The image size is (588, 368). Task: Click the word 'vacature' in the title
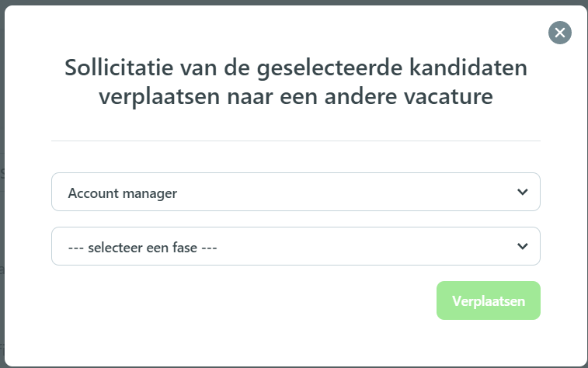click(x=448, y=97)
